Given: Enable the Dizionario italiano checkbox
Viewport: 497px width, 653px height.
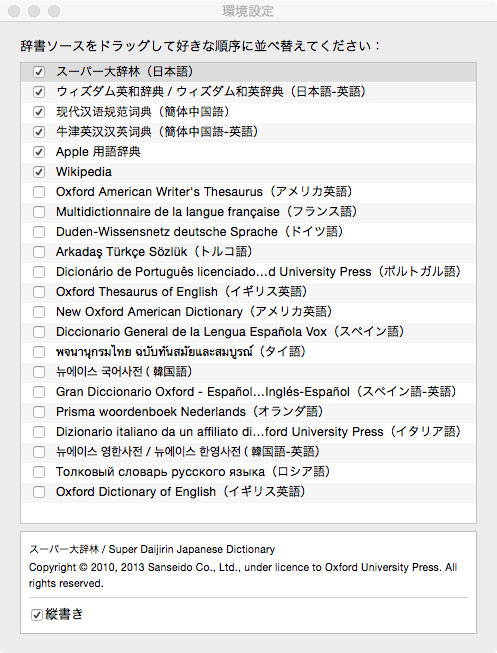Looking at the screenshot, I should point(39,431).
